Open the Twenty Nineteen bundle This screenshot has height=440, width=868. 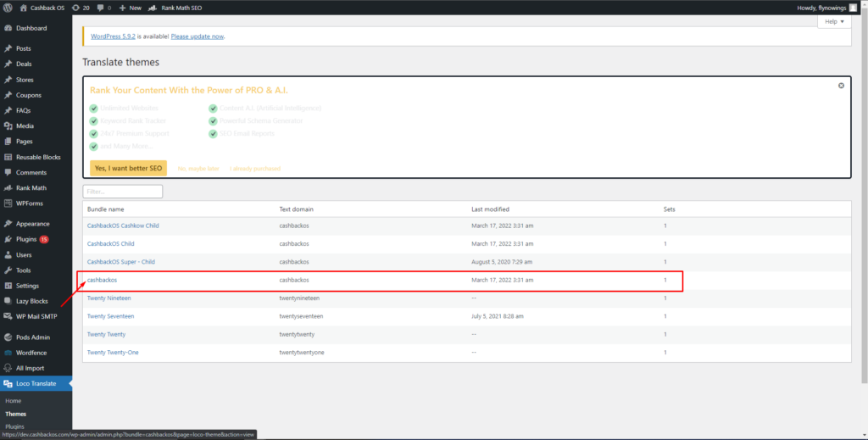pos(109,298)
